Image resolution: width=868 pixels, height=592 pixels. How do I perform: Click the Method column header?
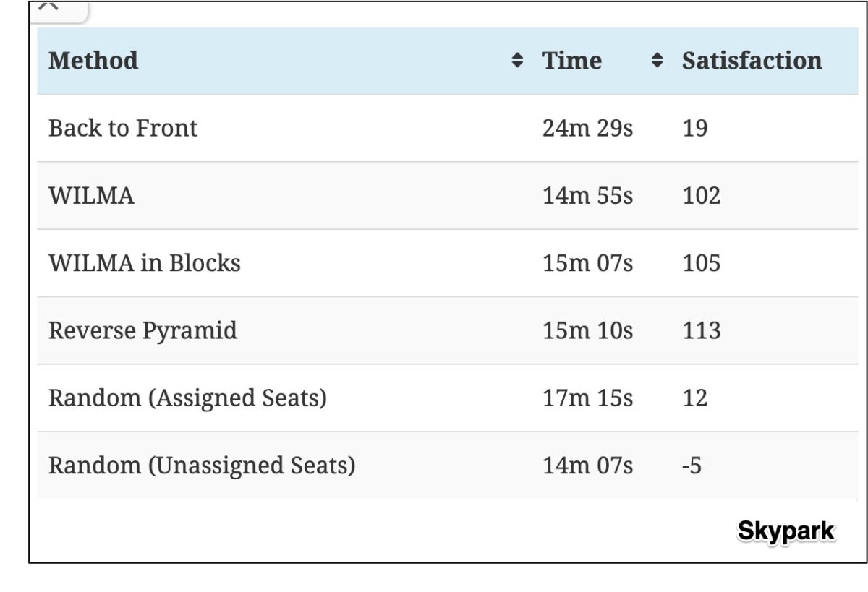tap(93, 61)
